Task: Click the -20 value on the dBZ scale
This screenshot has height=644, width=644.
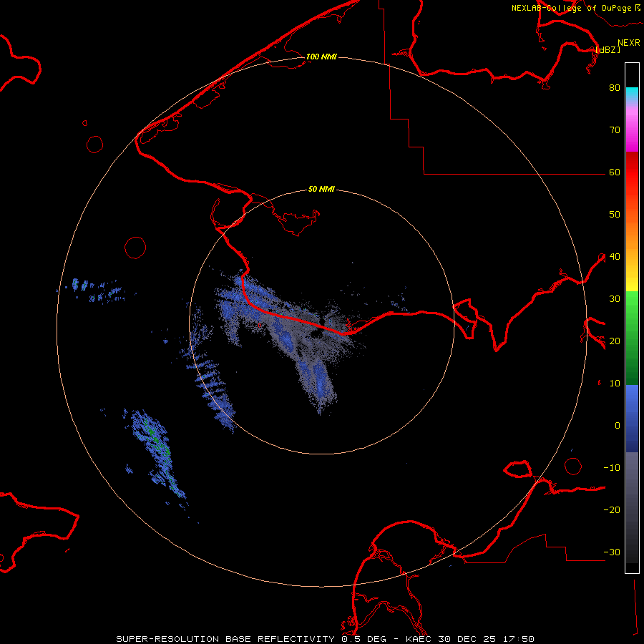Action: 612,509
